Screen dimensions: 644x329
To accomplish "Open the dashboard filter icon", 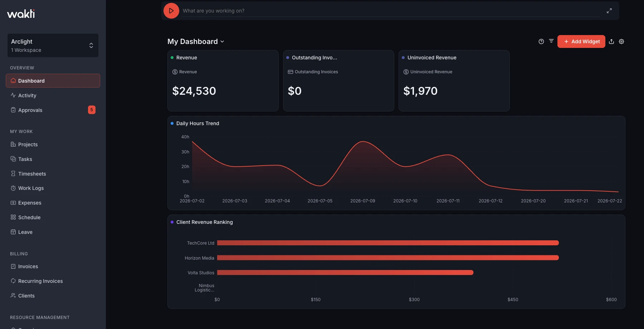I will pyautogui.click(x=551, y=41).
